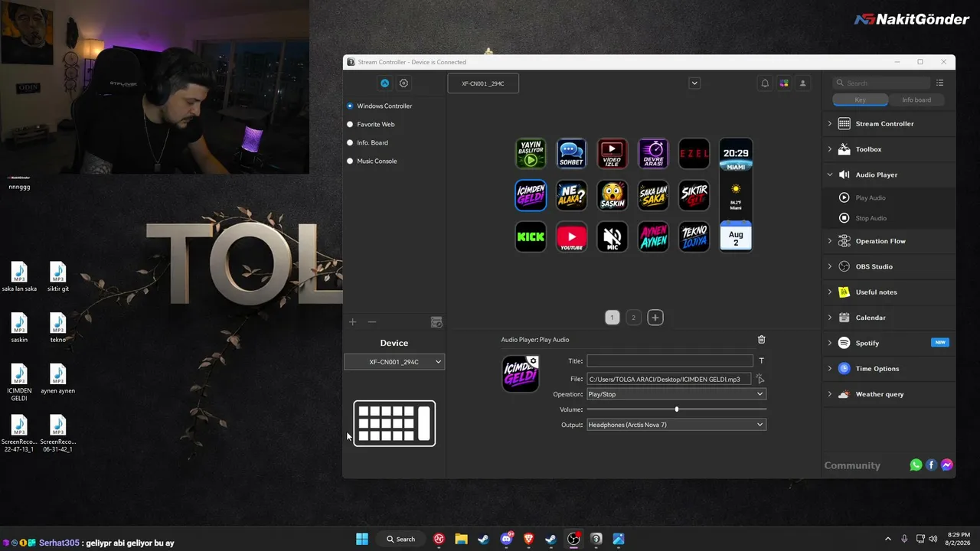The height and width of the screenshot is (551, 980).
Task: Add a new key page
Action: coord(655,318)
